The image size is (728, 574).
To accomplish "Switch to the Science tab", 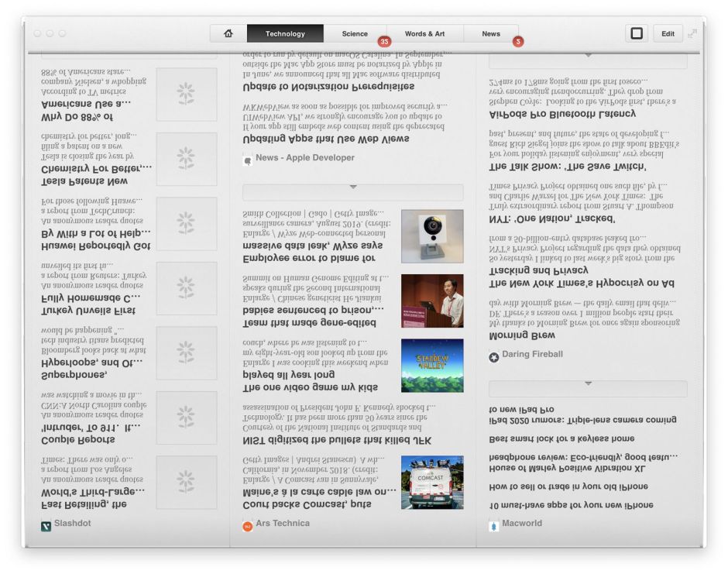I will click(355, 33).
